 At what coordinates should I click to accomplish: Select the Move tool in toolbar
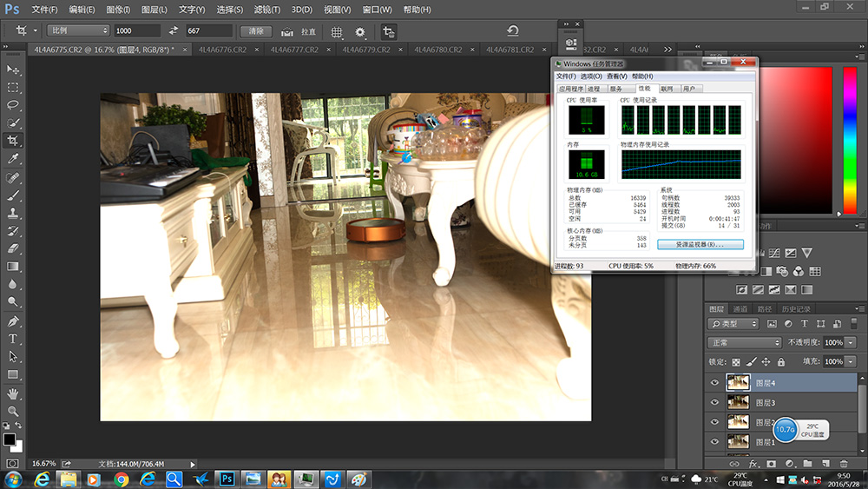pos(13,69)
